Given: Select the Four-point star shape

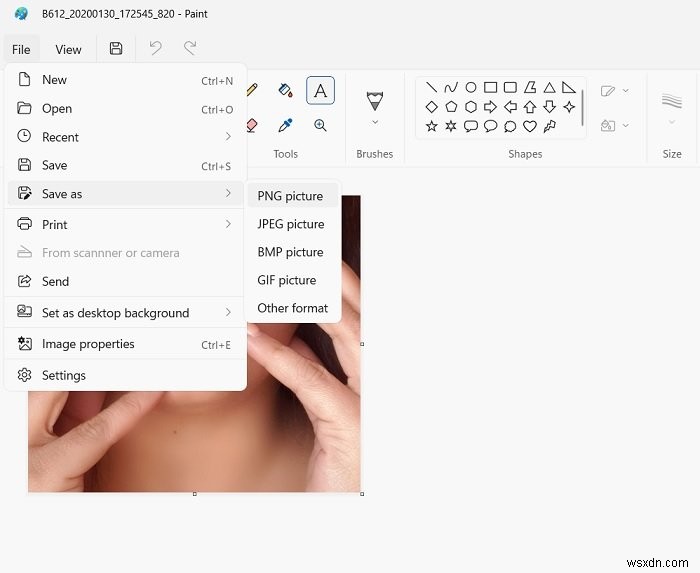Looking at the screenshot, I should (x=569, y=107).
